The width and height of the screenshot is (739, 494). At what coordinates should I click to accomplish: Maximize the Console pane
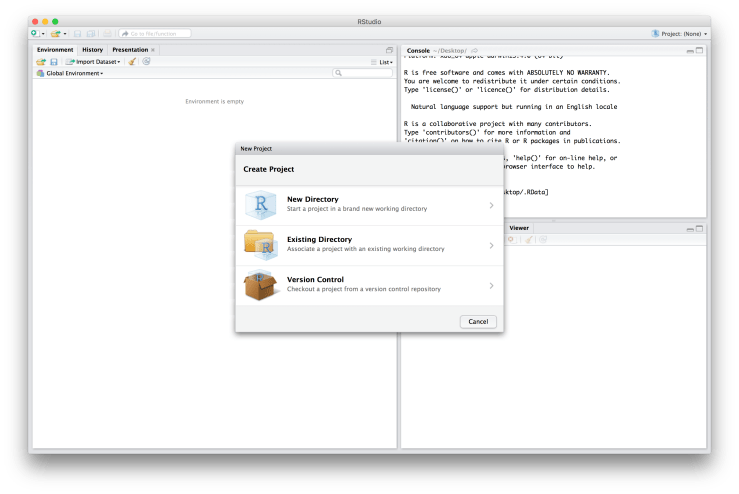pyautogui.click(x=699, y=50)
